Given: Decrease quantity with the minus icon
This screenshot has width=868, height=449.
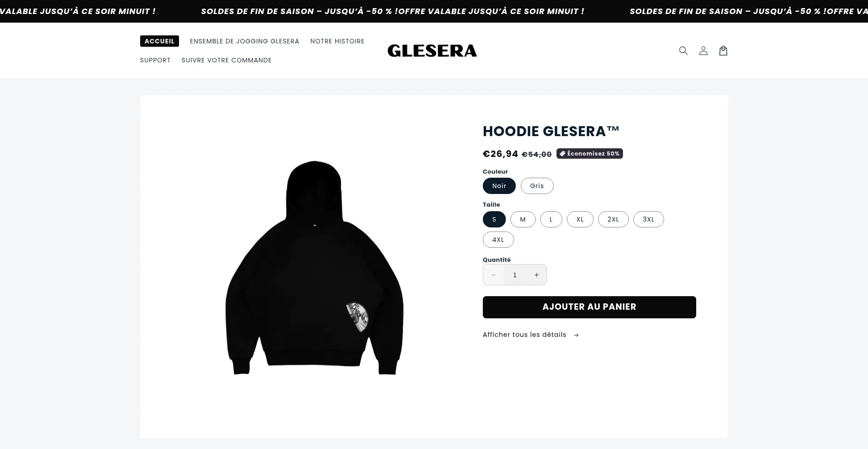Looking at the screenshot, I should [x=494, y=275].
